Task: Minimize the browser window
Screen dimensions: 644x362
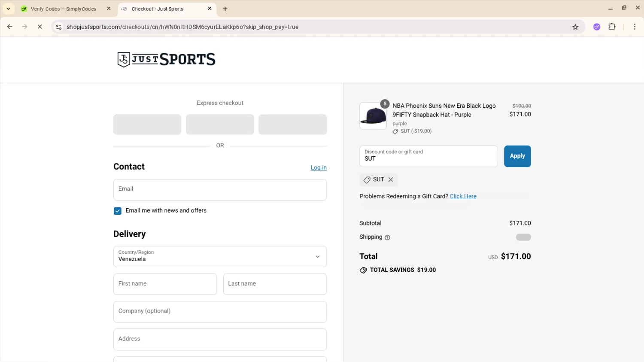Action: point(610,8)
